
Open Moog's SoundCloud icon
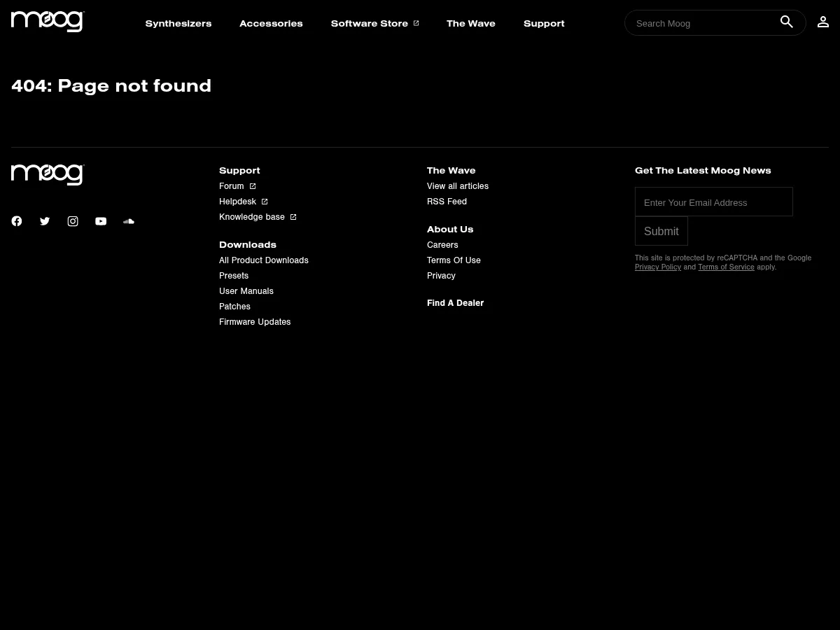point(129,221)
